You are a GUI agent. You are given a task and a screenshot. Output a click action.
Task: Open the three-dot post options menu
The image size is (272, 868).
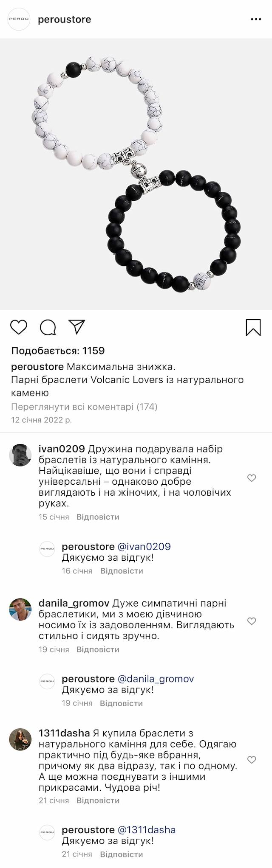point(256,20)
